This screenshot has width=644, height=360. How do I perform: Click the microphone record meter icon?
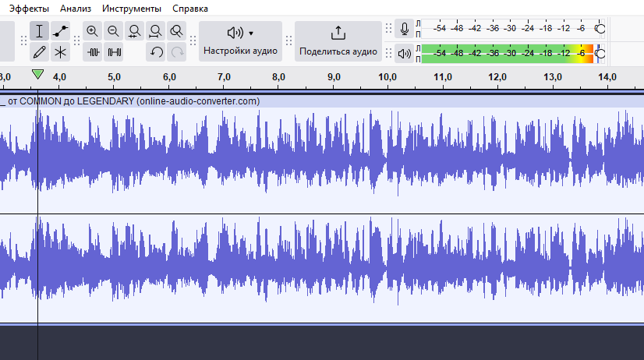tap(404, 29)
